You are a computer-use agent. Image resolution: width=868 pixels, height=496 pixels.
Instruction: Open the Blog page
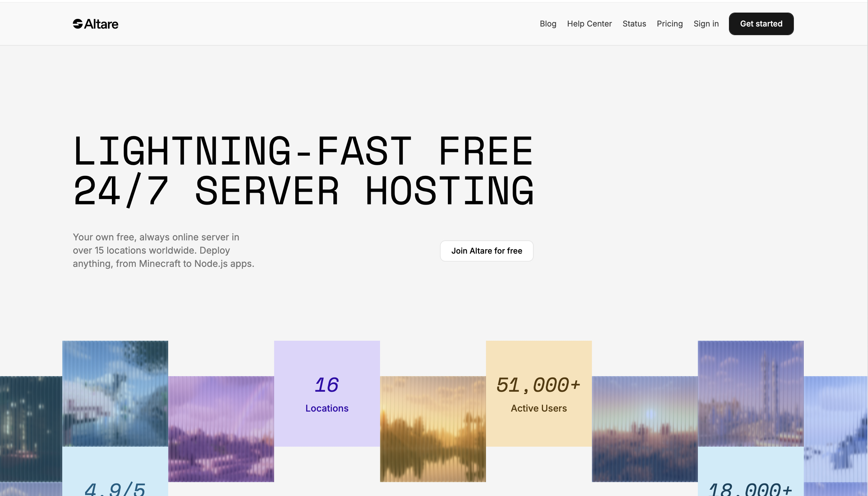(548, 24)
